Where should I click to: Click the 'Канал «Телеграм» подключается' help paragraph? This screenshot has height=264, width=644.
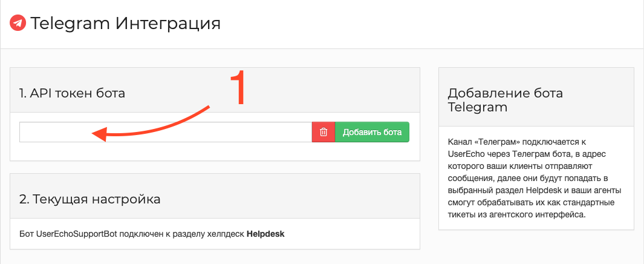(534, 178)
